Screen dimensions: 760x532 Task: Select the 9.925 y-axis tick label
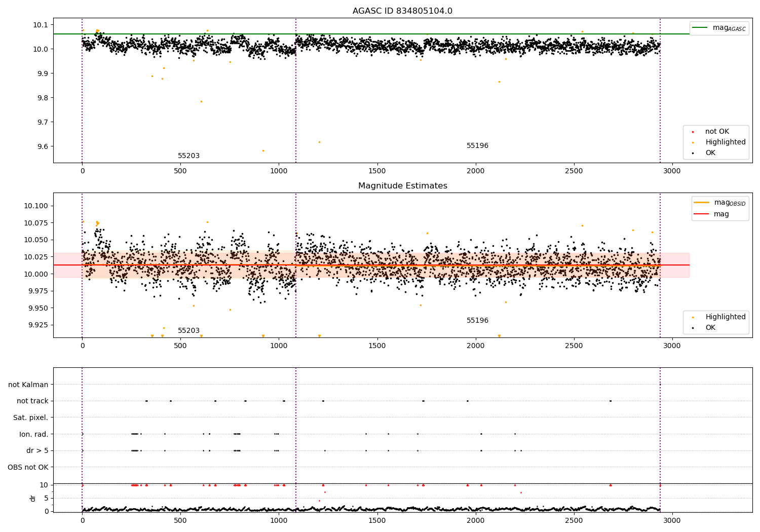point(38,325)
